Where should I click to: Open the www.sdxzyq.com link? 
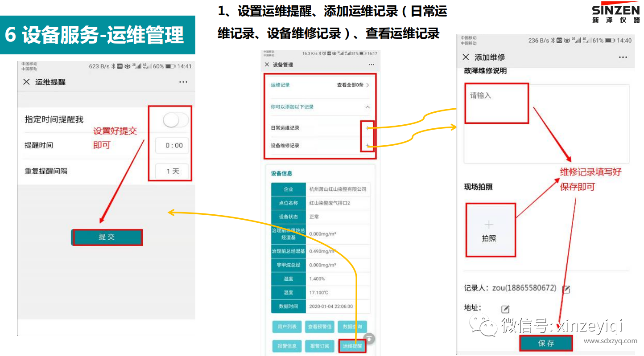tap(611, 341)
